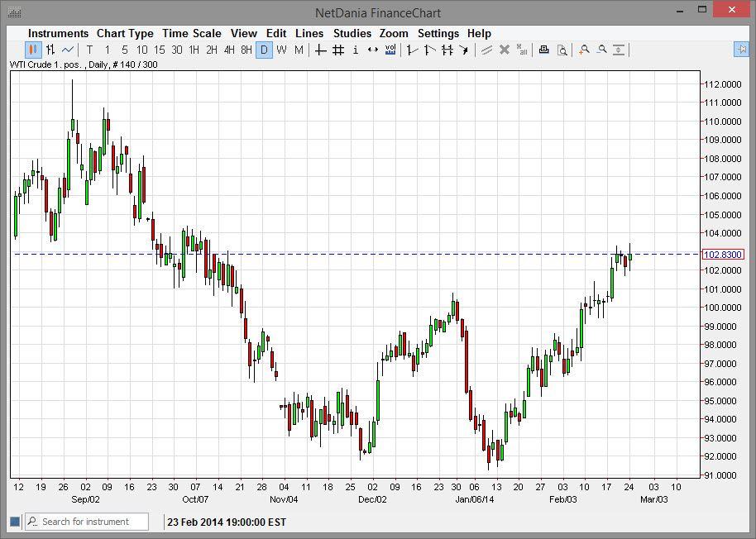
Task: Toggle the info readout with the i icon
Action: [354, 49]
